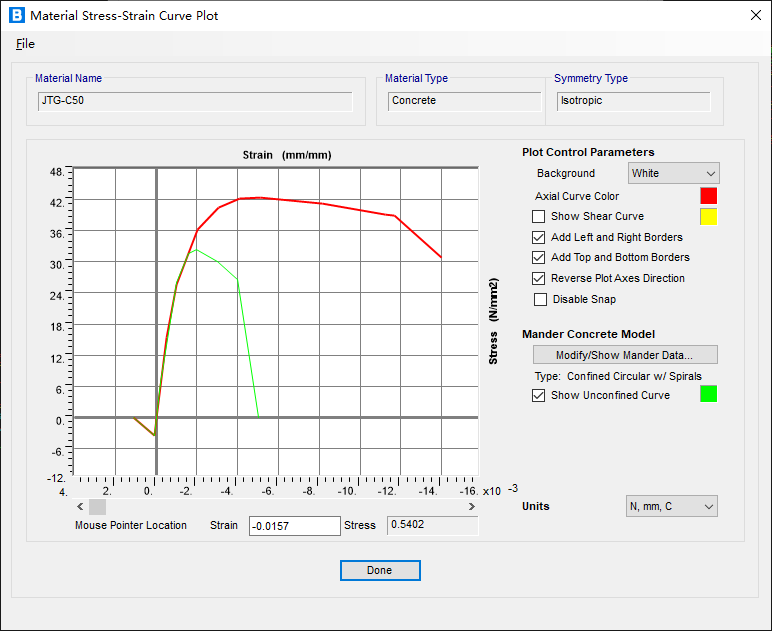Uncheck Reverse Plot Axes Direction
This screenshot has width=772, height=631.
point(539,279)
